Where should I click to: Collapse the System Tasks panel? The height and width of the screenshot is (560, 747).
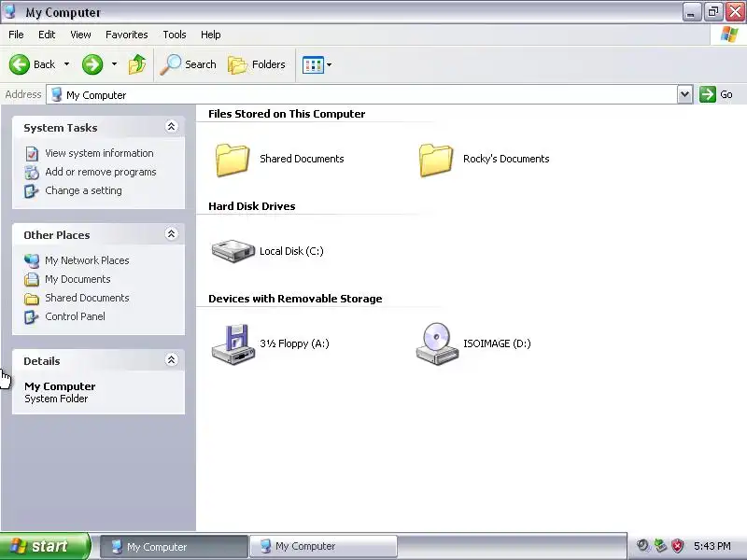(171, 127)
